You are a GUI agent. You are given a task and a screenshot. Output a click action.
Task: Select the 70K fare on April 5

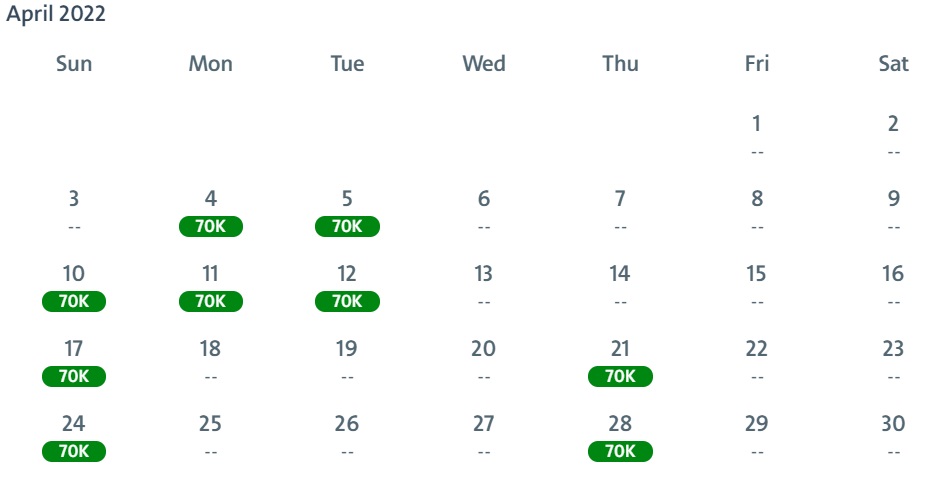(x=347, y=226)
